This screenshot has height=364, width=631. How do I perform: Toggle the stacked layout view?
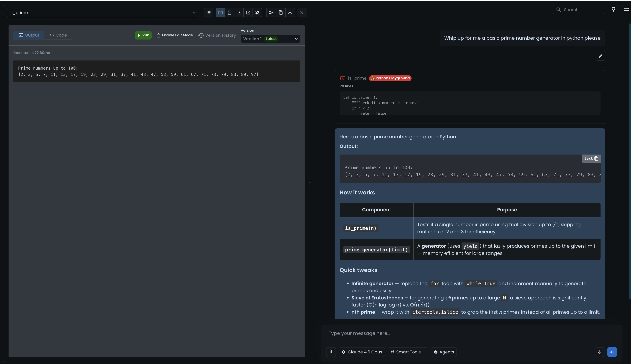[229, 12]
